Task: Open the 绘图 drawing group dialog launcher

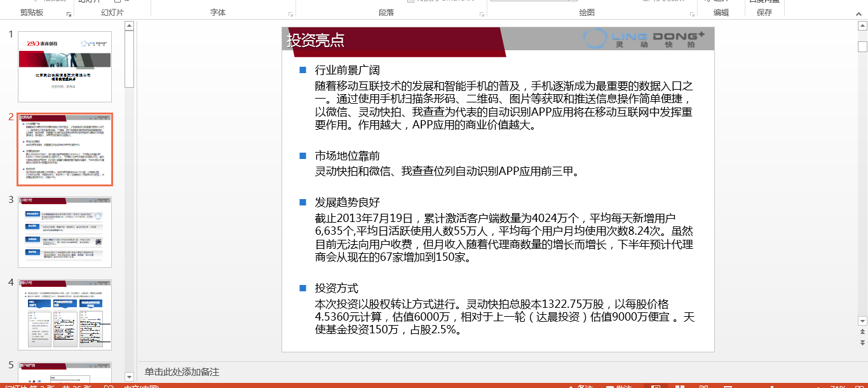Action: [691, 14]
